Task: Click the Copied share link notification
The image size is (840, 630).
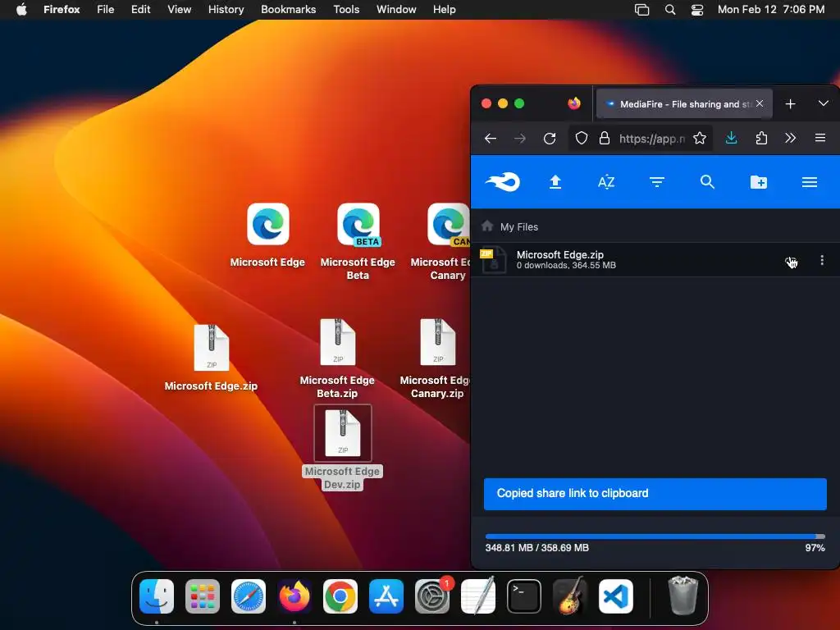Action: pyautogui.click(x=655, y=493)
